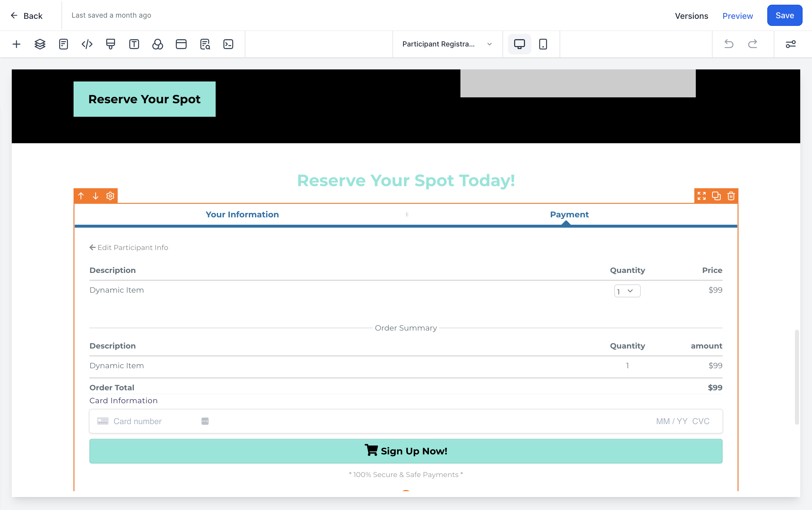Redo the last change
The width and height of the screenshot is (812, 510).
[753, 44]
